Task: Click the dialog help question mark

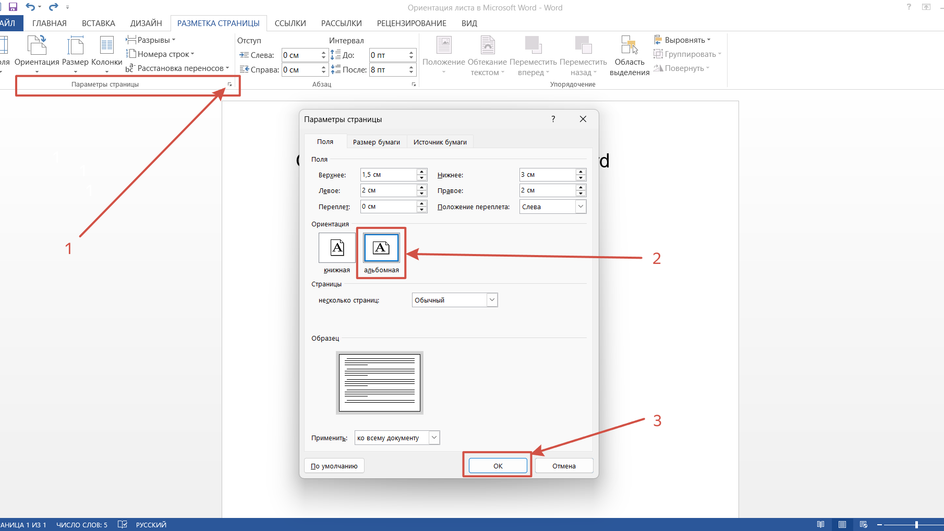Action: (553, 119)
